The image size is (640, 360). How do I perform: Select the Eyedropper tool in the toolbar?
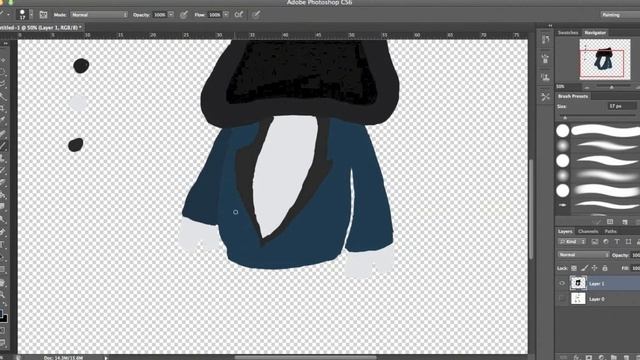pos(3,120)
